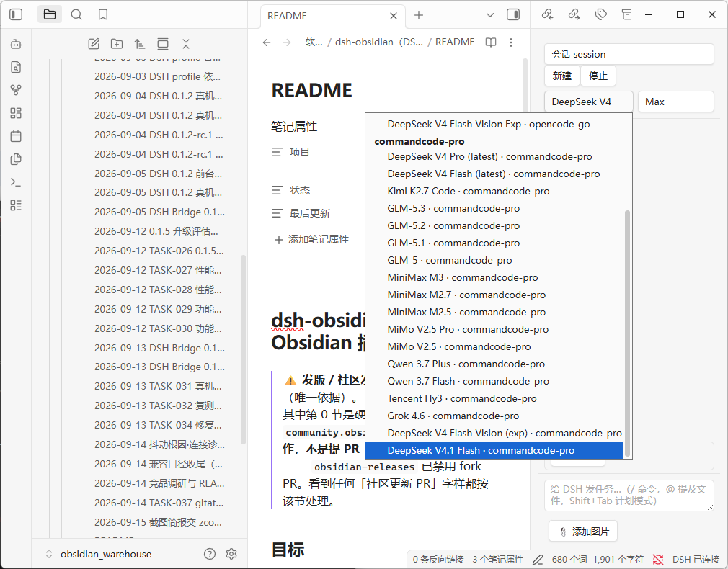Screen dimensions: 728x569
Task: Click the sync status icon in the status bar
Action: tap(658, 560)
